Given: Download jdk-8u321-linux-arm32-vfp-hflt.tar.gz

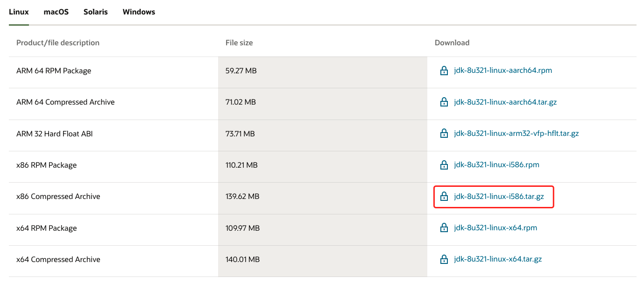Looking at the screenshot, I should pyautogui.click(x=517, y=133).
